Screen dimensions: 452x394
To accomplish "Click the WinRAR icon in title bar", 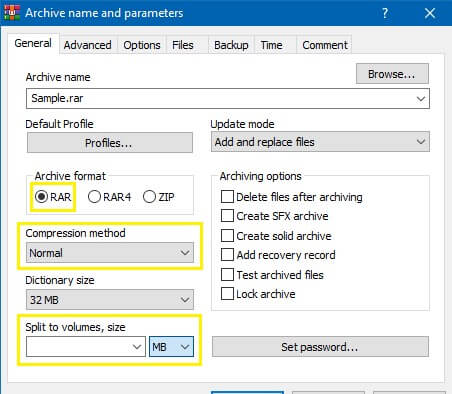I will coord(12,13).
